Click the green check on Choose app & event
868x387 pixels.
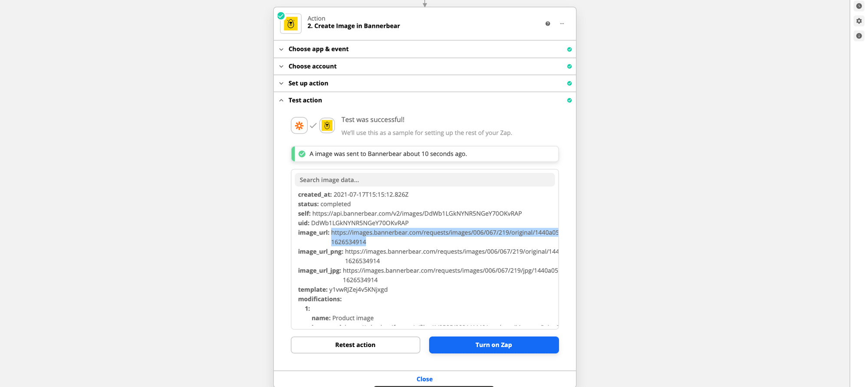569,50
